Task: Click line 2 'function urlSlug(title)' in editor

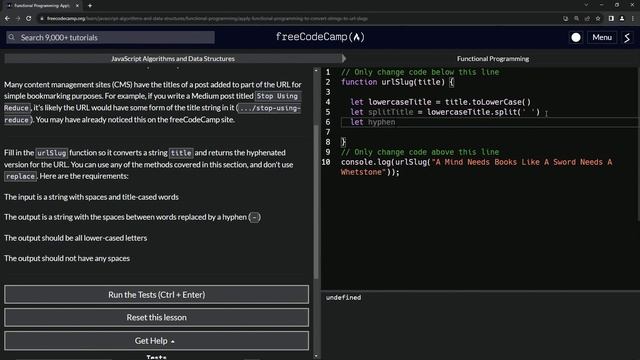Action: click(397, 82)
